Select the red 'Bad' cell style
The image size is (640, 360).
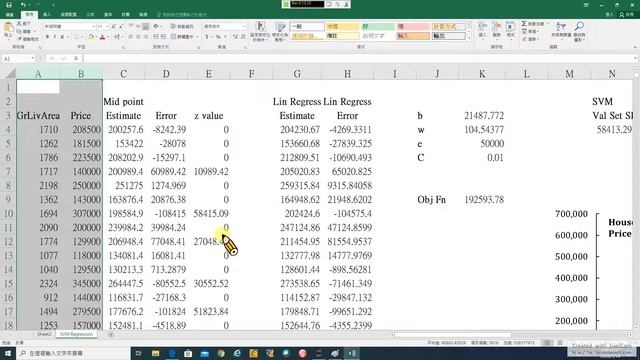tap(413, 27)
